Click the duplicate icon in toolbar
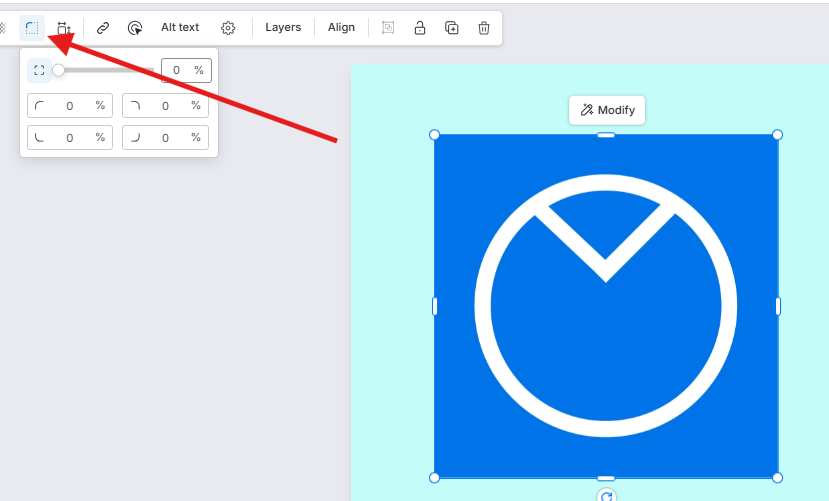The width and height of the screenshot is (829, 501). click(452, 28)
